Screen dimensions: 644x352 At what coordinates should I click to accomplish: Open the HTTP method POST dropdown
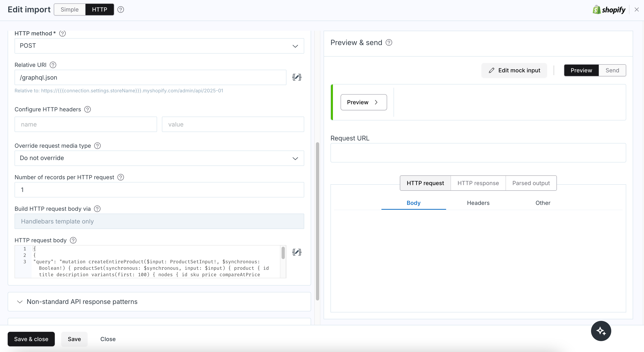(159, 46)
